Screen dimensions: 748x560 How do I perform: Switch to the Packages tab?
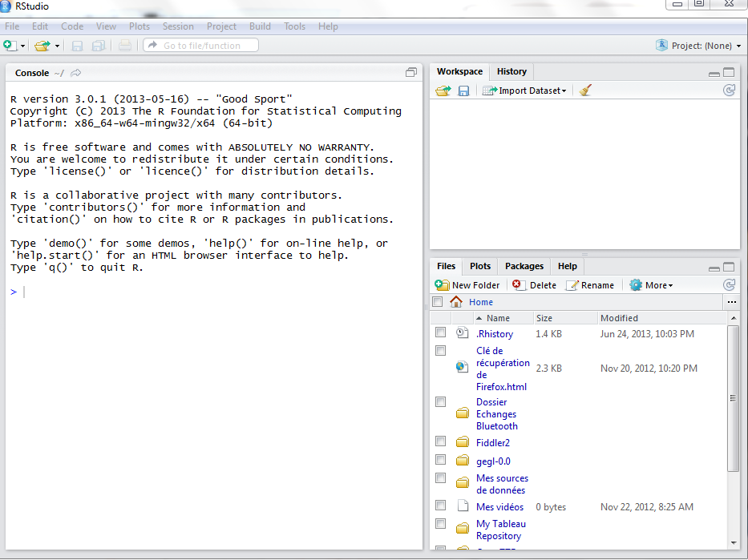pyautogui.click(x=524, y=266)
